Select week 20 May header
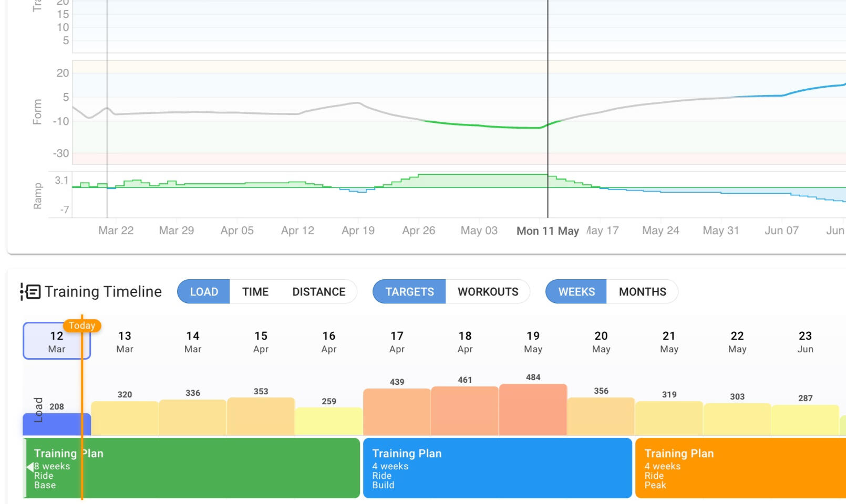 [601, 341]
